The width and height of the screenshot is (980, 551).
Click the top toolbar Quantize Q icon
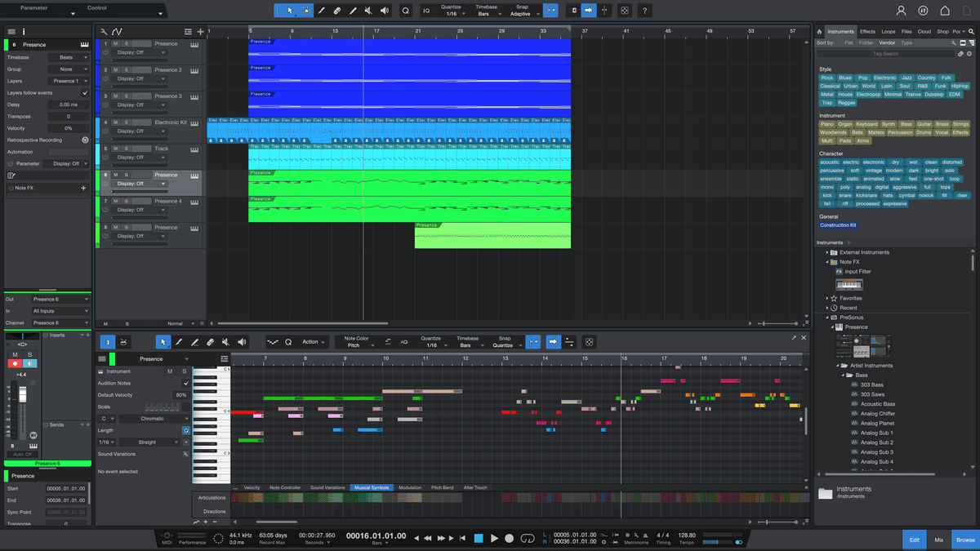406,11
